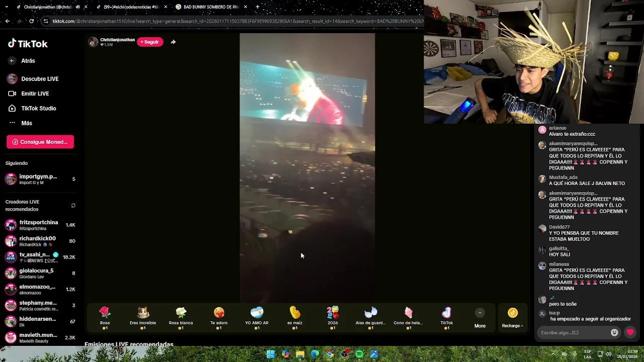The width and height of the screenshot is (644, 362).
Task: Open mavieth.mun... live creator
Action: coord(40,337)
